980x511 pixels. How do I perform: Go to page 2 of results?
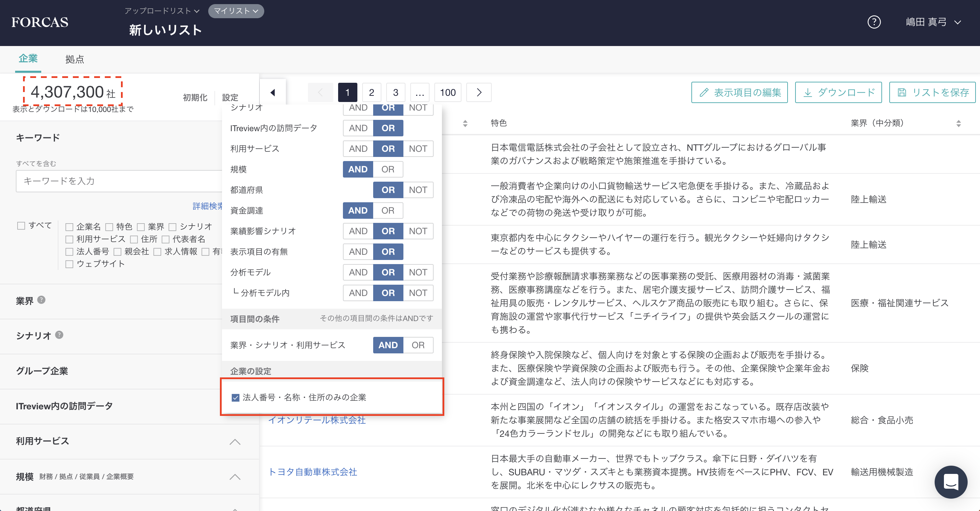point(371,92)
